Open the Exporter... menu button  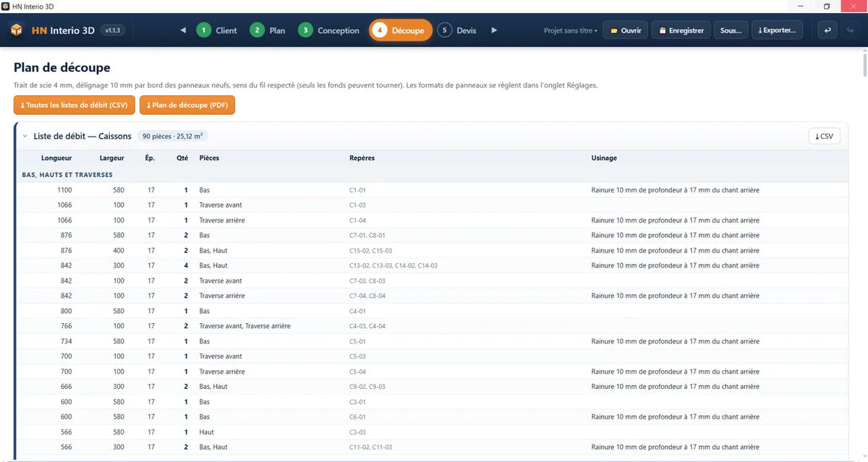coord(778,30)
